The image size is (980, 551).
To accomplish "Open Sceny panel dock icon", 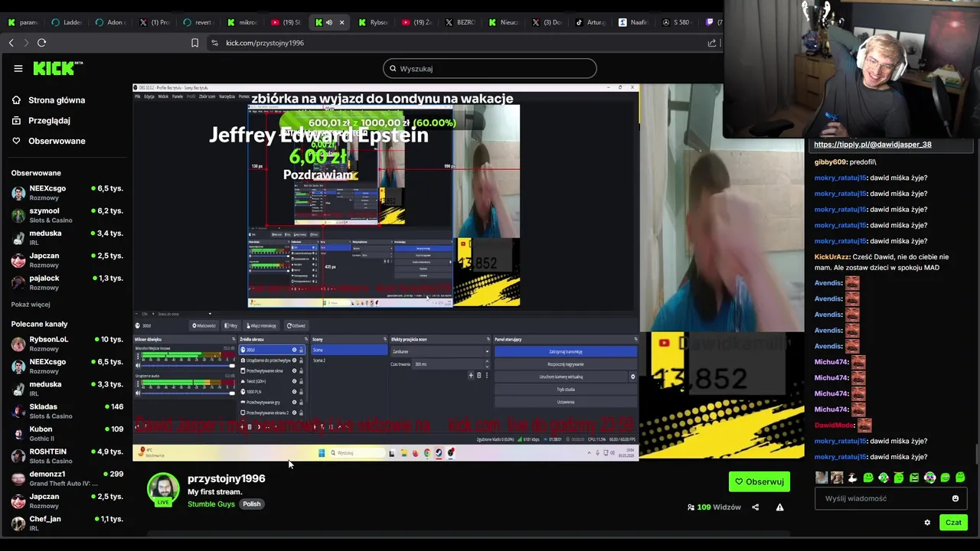I will point(385,339).
